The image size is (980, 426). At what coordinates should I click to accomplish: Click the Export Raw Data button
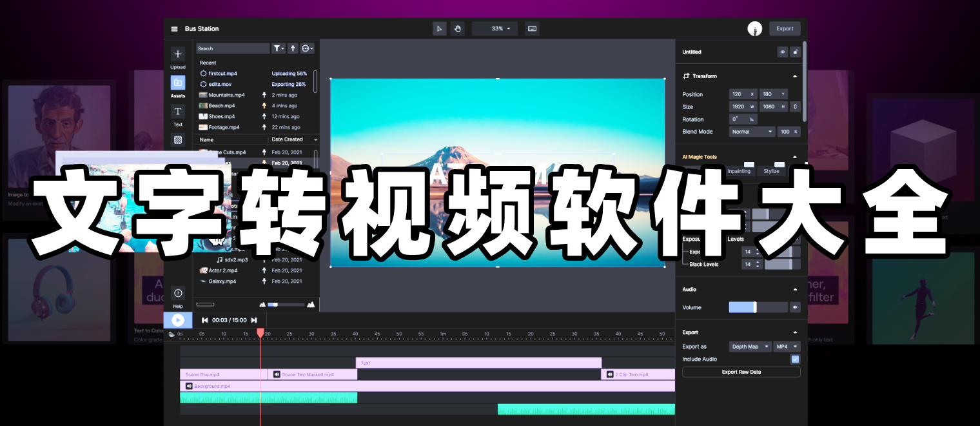point(741,372)
